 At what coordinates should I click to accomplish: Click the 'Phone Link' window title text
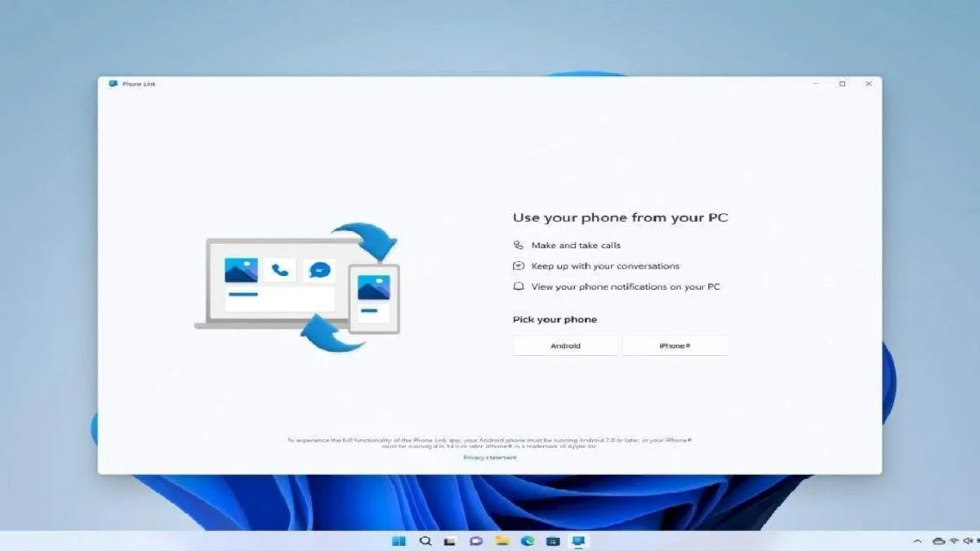[x=139, y=84]
